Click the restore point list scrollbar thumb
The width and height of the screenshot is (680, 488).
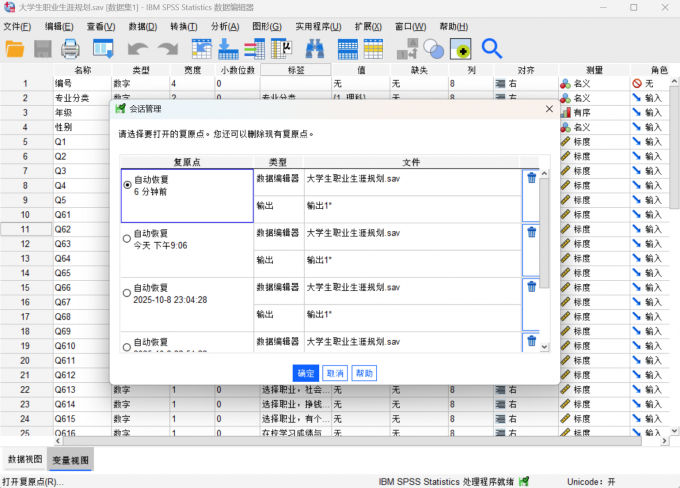click(544, 233)
